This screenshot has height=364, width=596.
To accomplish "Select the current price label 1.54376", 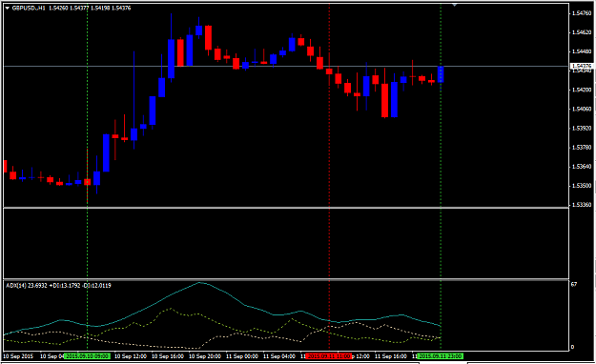I will (582, 66).
